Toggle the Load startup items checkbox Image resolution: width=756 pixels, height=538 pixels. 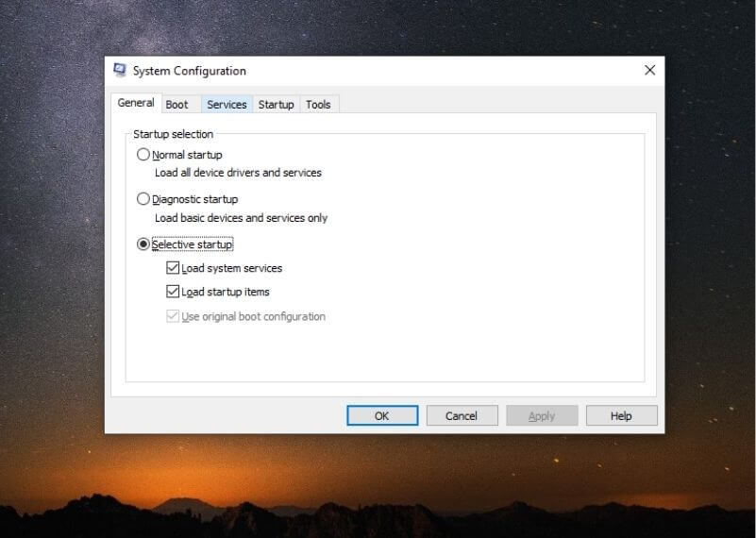[173, 291]
